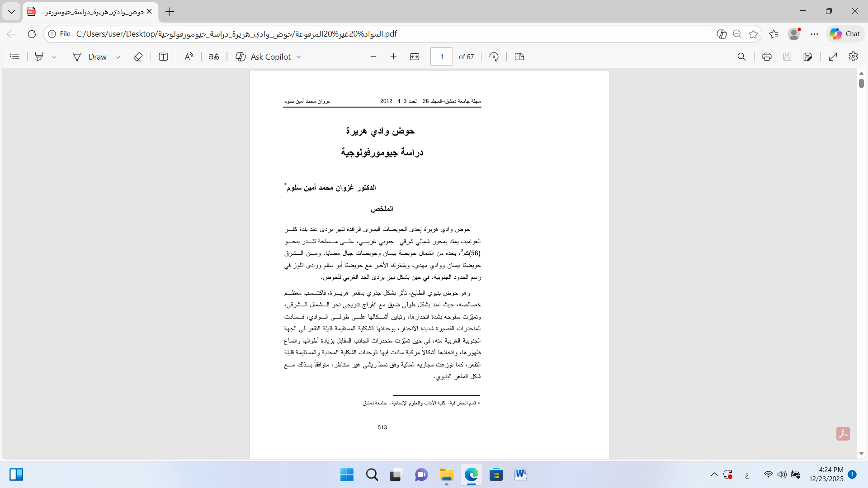The height and width of the screenshot is (488, 868).
Task: Choose the Add text tool
Action: tap(164, 56)
